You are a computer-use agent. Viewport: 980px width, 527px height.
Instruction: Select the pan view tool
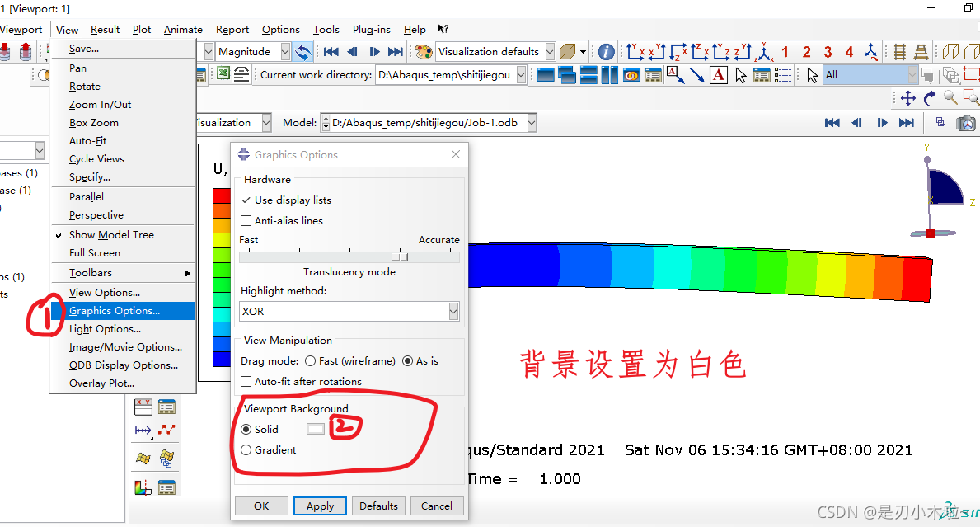(907, 98)
